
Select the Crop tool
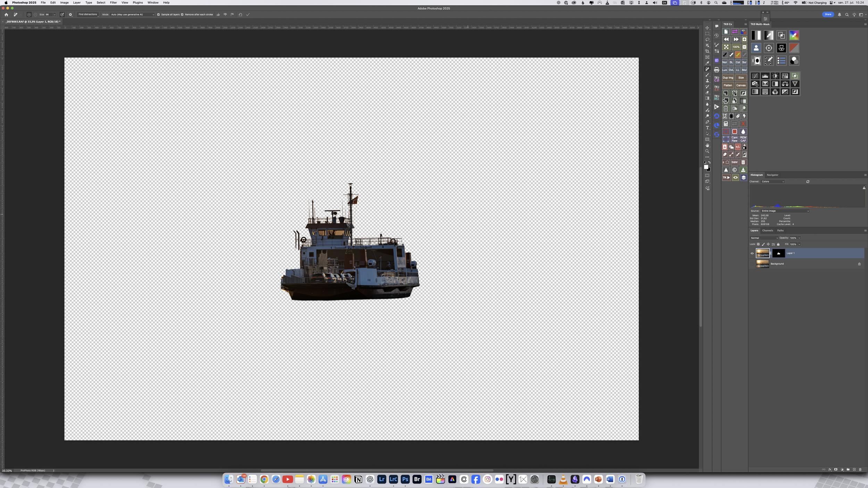click(x=707, y=51)
